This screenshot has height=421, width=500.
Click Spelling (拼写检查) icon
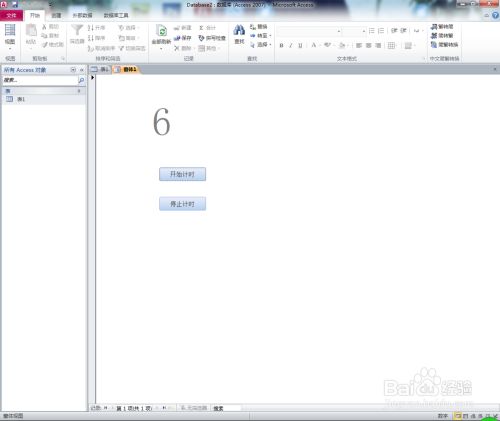point(201,38)
